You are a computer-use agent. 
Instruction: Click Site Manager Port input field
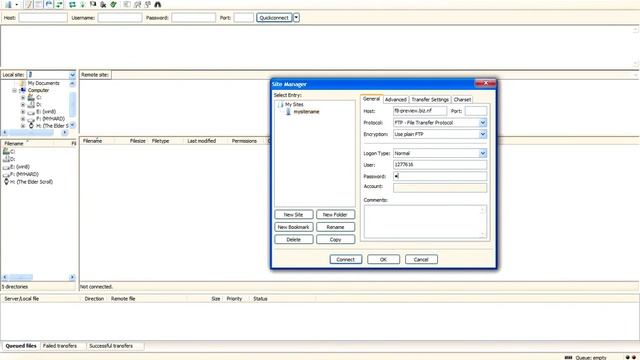pos(476,111)
